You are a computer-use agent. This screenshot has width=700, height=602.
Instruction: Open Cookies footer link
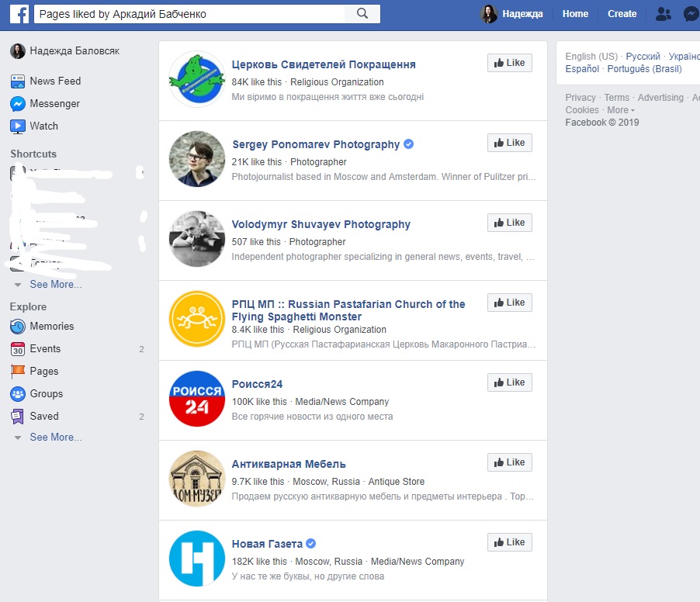pos(582,110)
